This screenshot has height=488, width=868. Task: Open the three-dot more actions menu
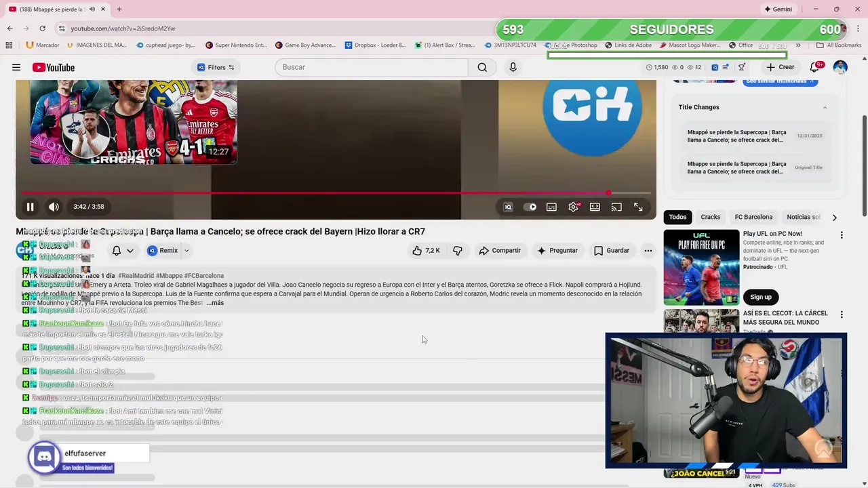(648, 251)
